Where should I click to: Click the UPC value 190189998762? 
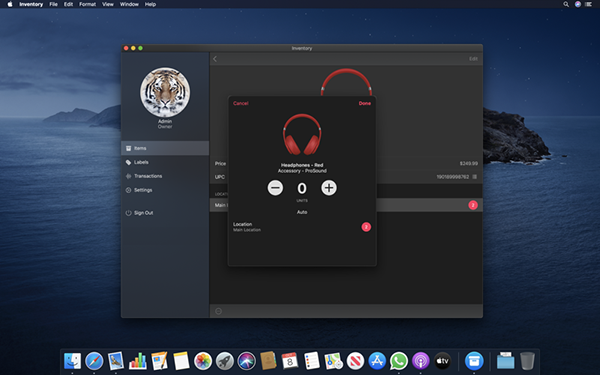pyautogui.click(x=453, y=177)
